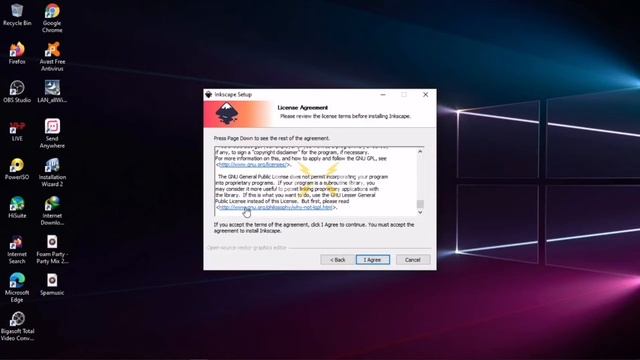Open the gnu.org licenses link
This screenshot has width=640, height=360.
[x=253, y=164]
